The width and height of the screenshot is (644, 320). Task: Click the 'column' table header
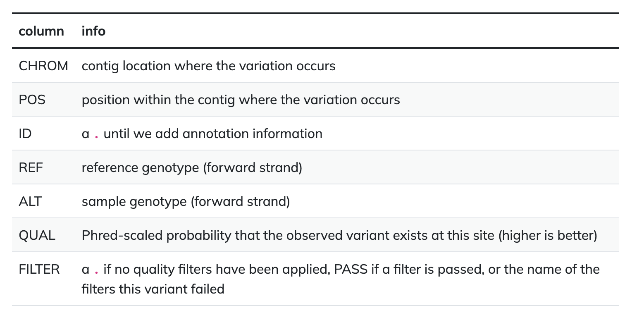(x=41, y=31)
